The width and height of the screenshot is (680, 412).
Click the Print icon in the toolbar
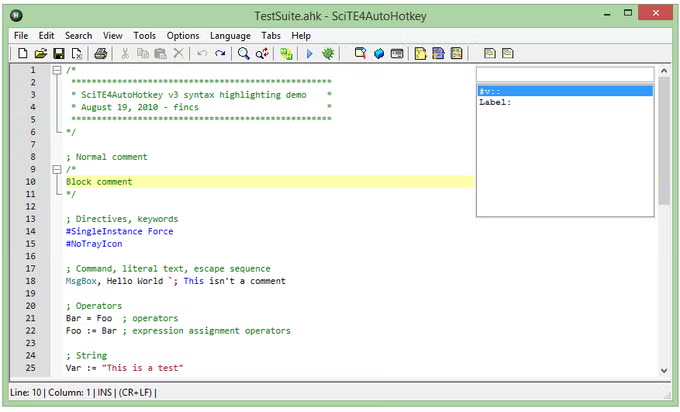coord(100,53)
